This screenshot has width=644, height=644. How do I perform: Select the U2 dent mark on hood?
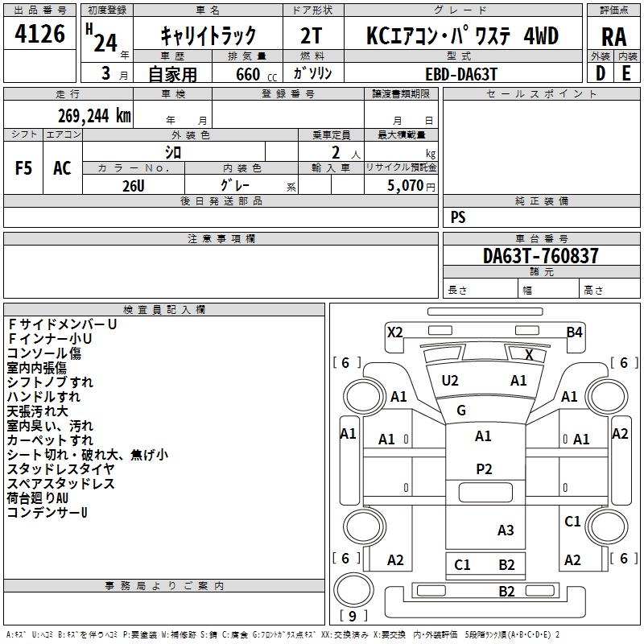tap(450, 381)
